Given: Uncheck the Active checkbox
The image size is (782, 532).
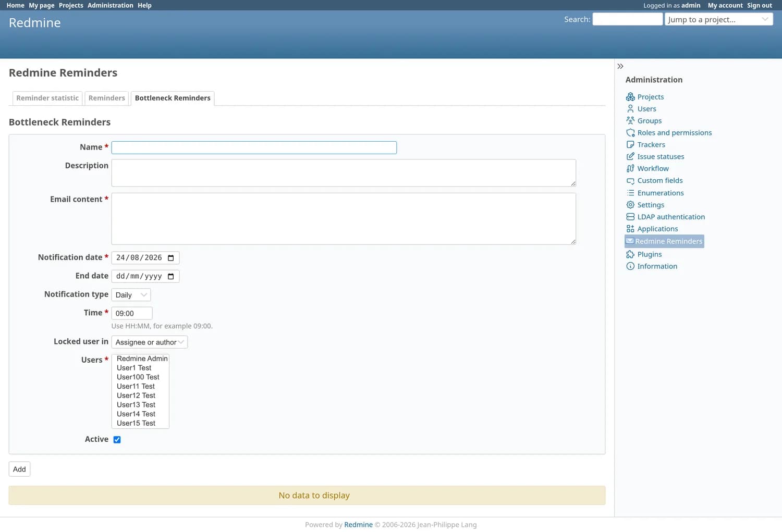Looking at the screenshot, I should coord(117,440).
